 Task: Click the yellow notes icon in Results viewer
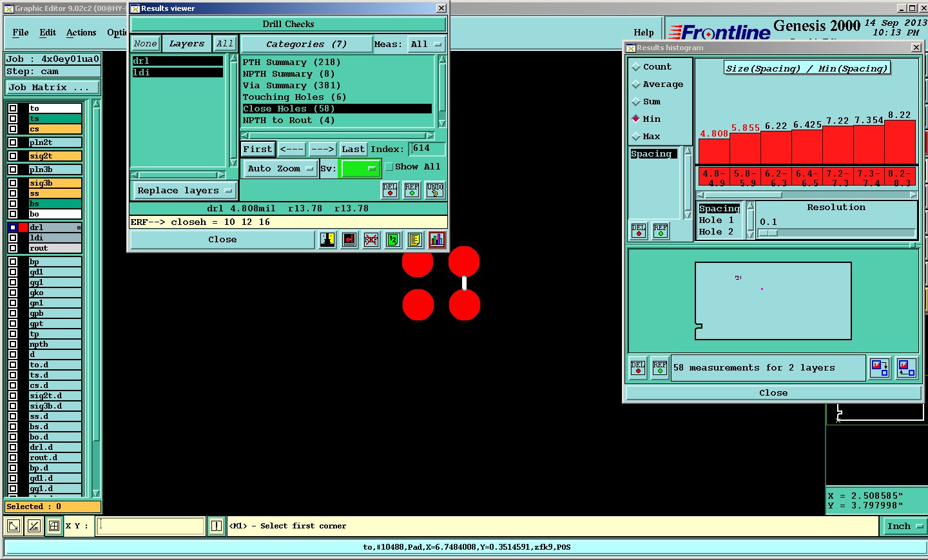click(414, 240)
